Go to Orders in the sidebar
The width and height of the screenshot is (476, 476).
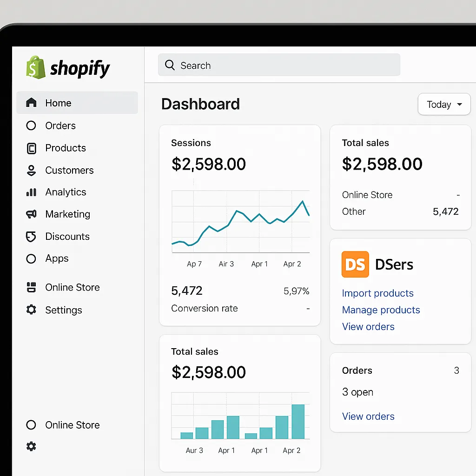coord(60,126)
